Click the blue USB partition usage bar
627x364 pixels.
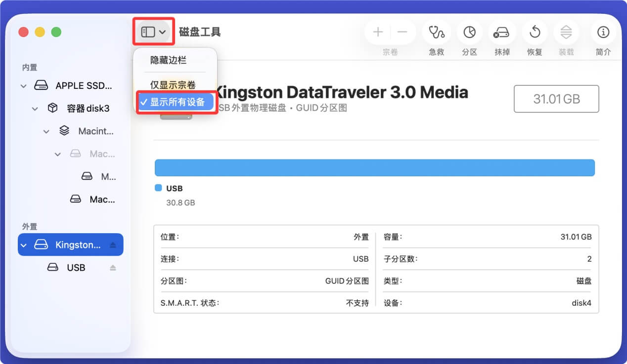coord(374,168)
